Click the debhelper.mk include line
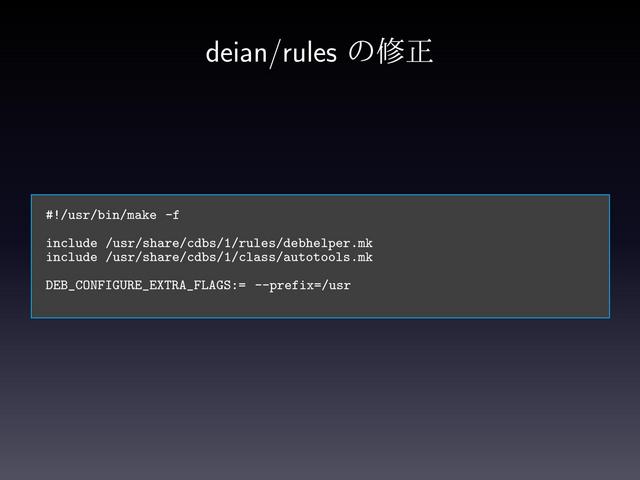 pyautogui.click(x=209, y=243)
